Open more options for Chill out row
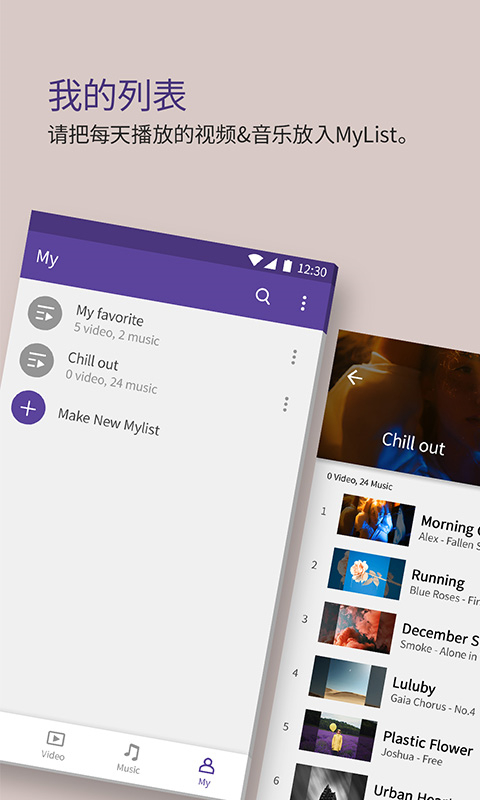 [x=286, y=404]
